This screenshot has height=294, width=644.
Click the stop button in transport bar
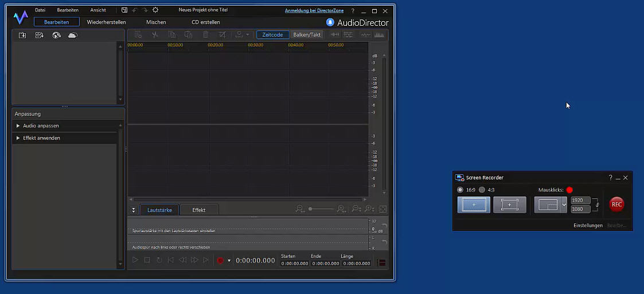147,260
